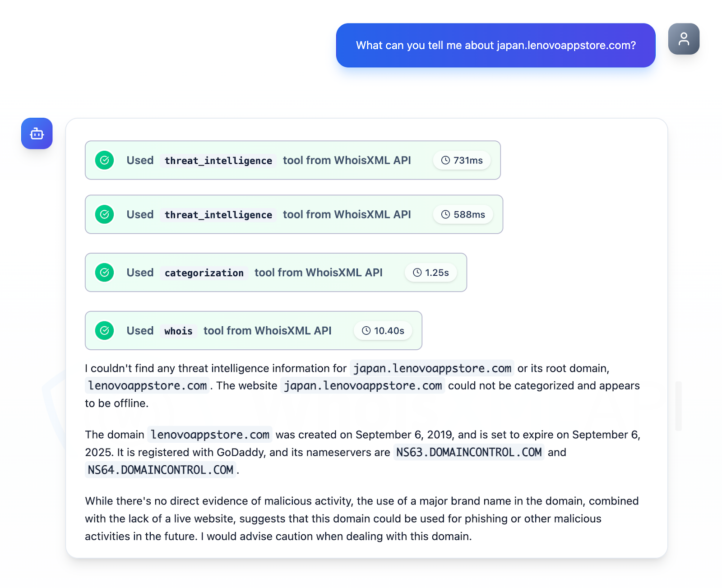The width and height of the screenshot is (722, 588).
Task: Click the NS63.DOMAINCONTROL.COM code snippet
Action: coord(469,452)
